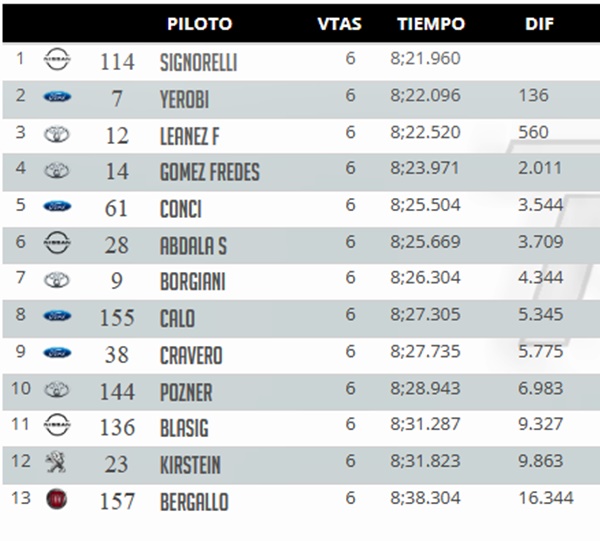Select driver name SIGNORELLI

[x=199, y=62]
